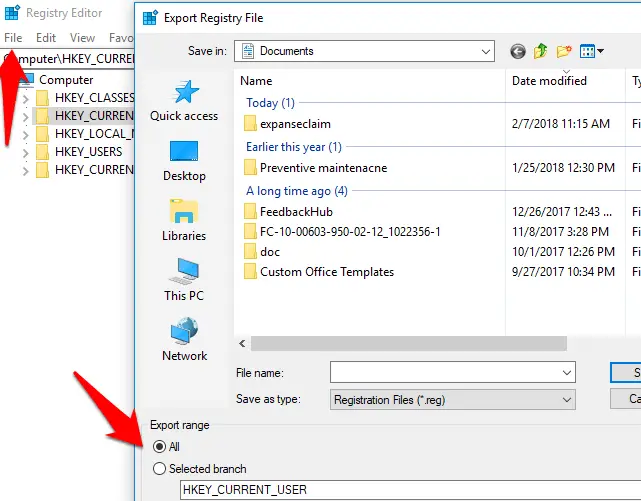Screen dimensions: 641x501
Task: Expand the Save in Documents dropdown
Action: (x=485, y=51)
